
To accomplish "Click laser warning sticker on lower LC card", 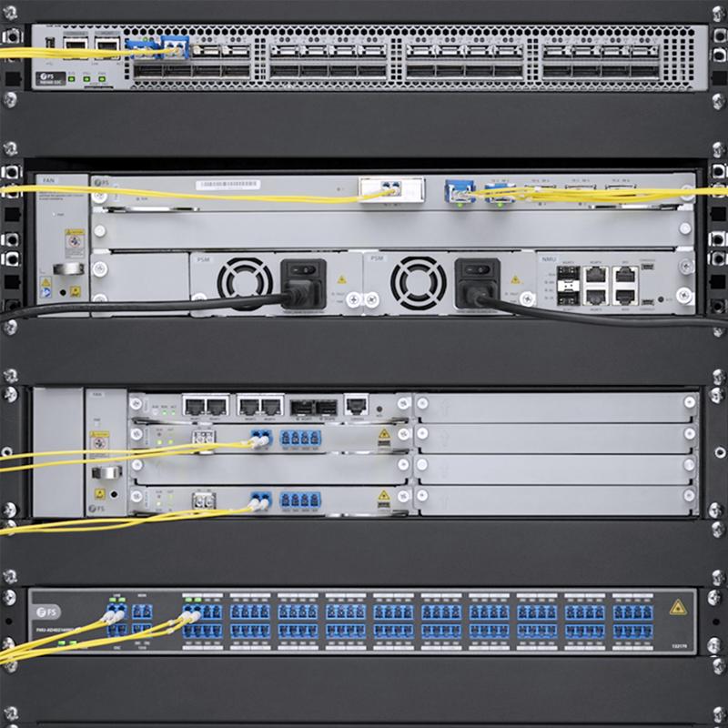I will click(x=384, y=497).
